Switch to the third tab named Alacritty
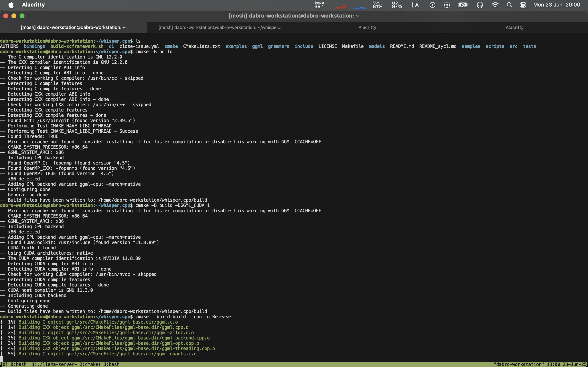Screen dimensions: 588x367 367,28
